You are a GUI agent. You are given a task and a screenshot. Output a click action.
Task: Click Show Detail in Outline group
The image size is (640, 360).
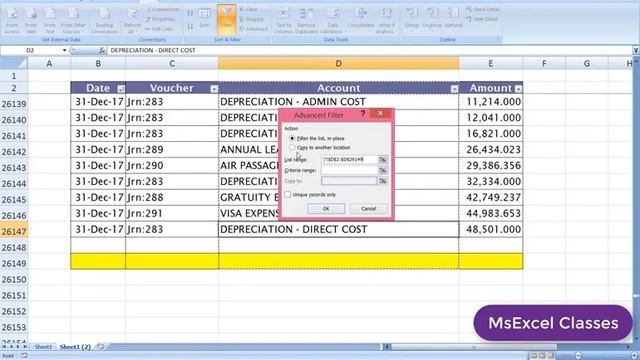(x=483, y=9)
